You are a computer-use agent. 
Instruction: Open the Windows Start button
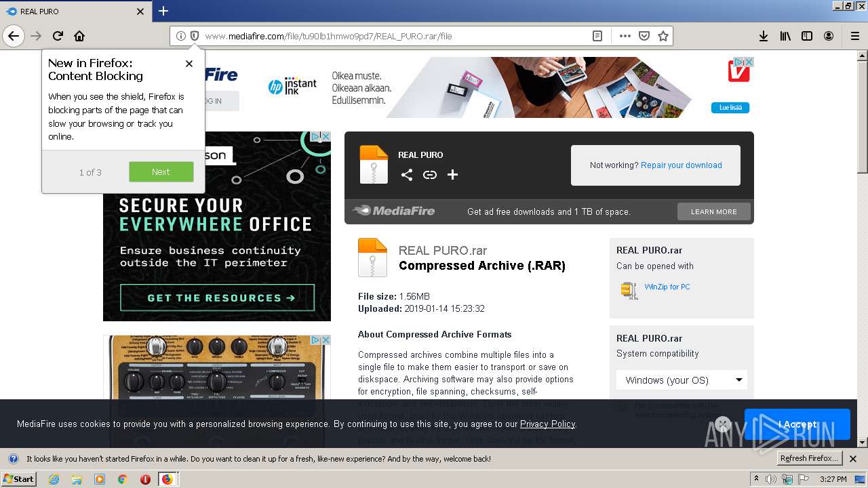point(19,479)
